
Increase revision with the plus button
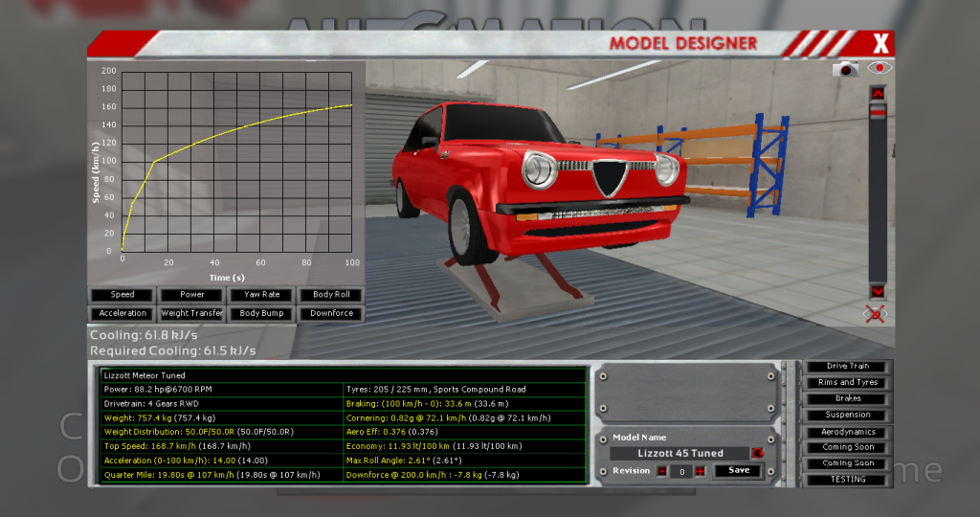[700, 471]
